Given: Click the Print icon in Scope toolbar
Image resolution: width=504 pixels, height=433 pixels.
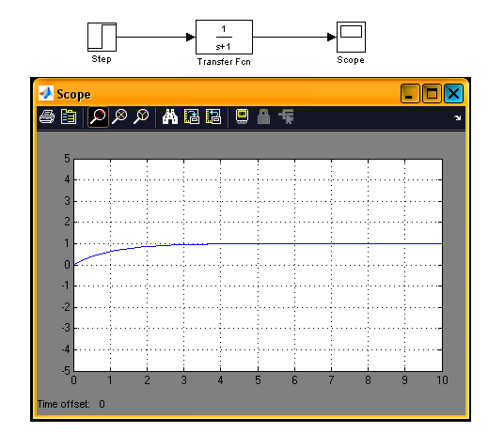Looking at the screenshot, I should point(47,116).
